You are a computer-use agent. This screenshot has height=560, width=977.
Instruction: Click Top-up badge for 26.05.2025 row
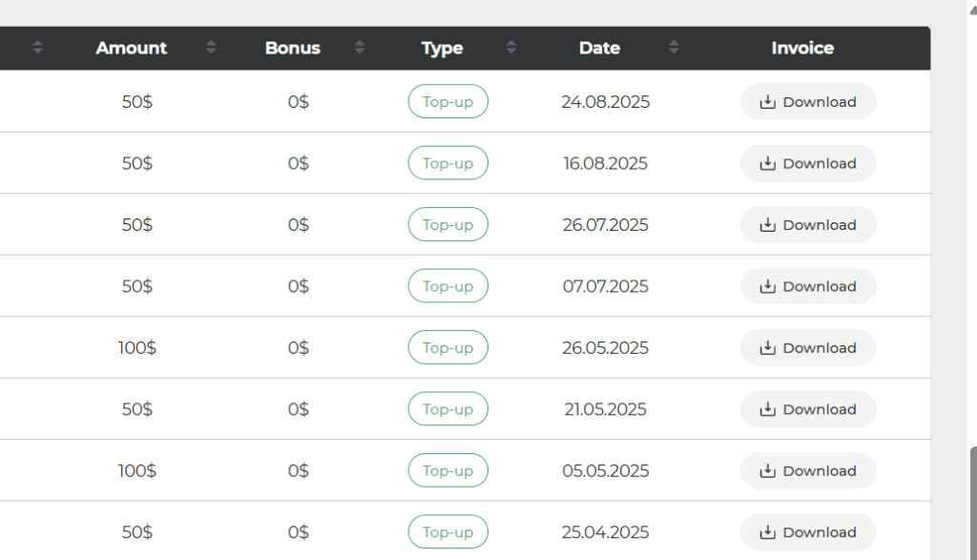tap(447, 348)
